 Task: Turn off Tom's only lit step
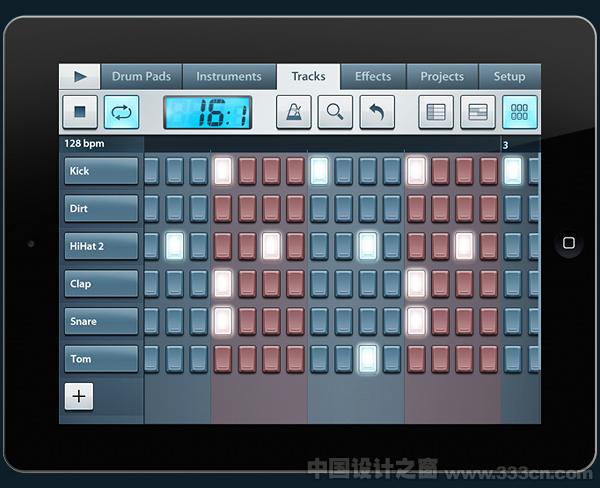368,359
